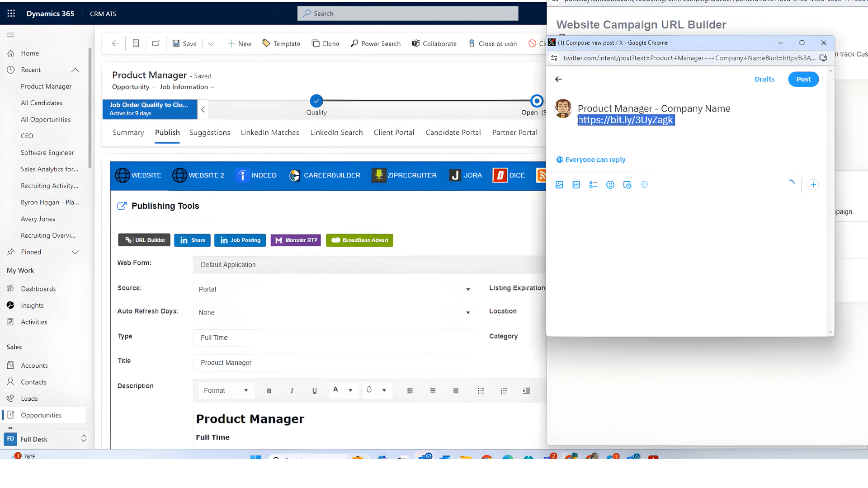868x488 pixels.
Task: Select the ZIPRECRUITER publishing channel
Action: click(x=404, y=175)
